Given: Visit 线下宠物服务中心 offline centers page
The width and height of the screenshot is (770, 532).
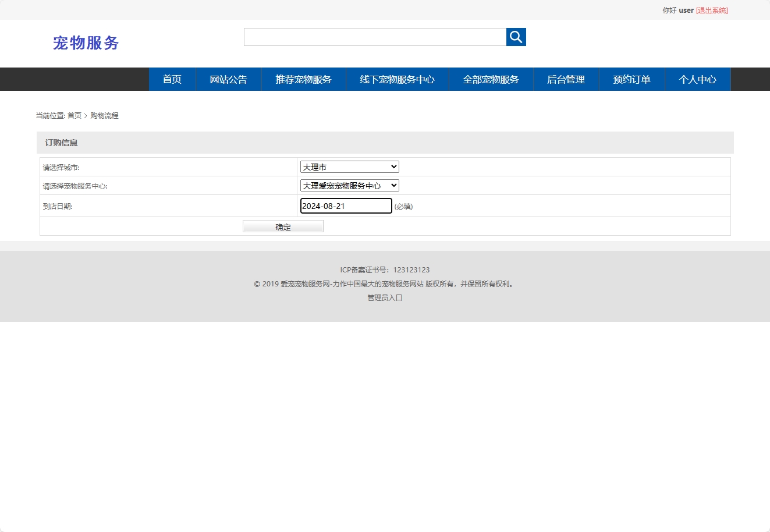Looking at the screenshot, I should (x=398, y=79).
